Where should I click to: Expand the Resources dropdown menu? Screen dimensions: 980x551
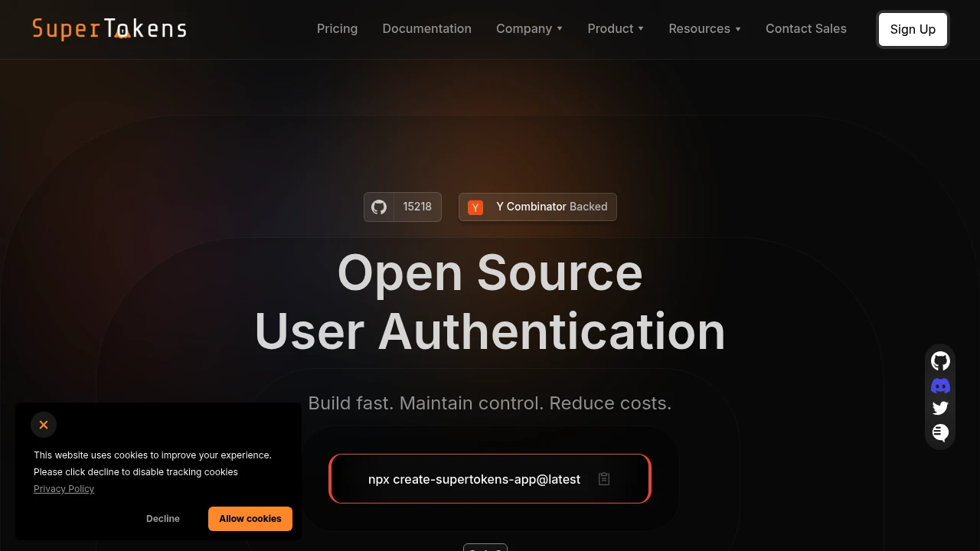[704, 29]
